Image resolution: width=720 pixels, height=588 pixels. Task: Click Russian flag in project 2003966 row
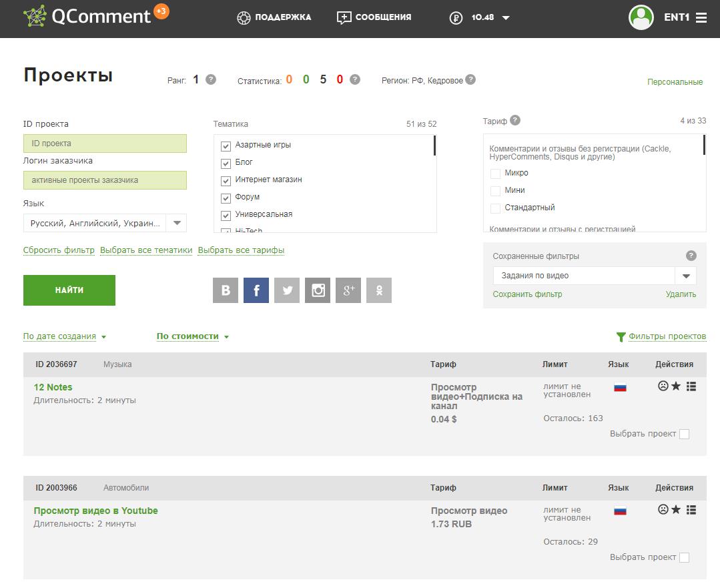pyautogui.click(x=620, y=511)
